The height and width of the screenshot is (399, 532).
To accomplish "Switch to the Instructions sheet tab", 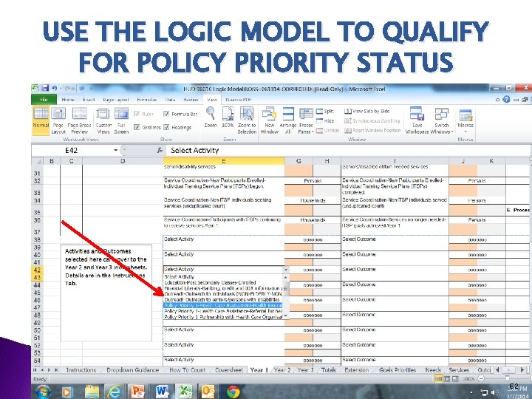I will pyautogui.click(x=81, y=370).
